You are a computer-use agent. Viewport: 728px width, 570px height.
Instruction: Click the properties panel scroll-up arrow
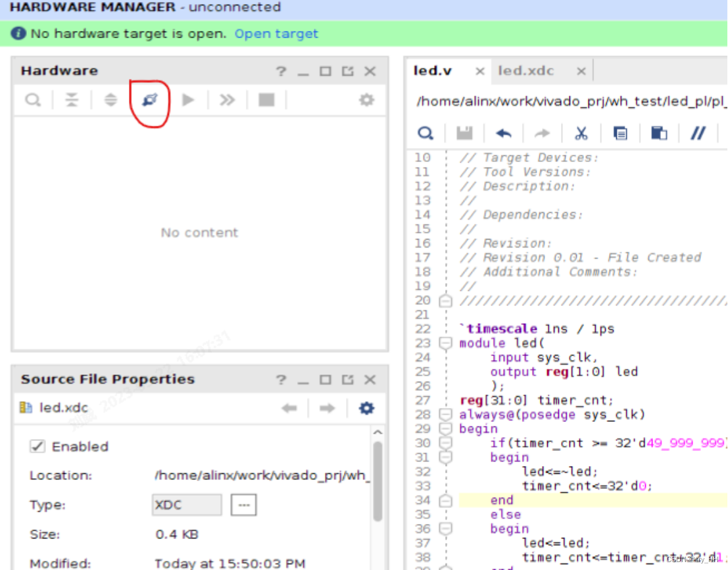tap(378, 432)
